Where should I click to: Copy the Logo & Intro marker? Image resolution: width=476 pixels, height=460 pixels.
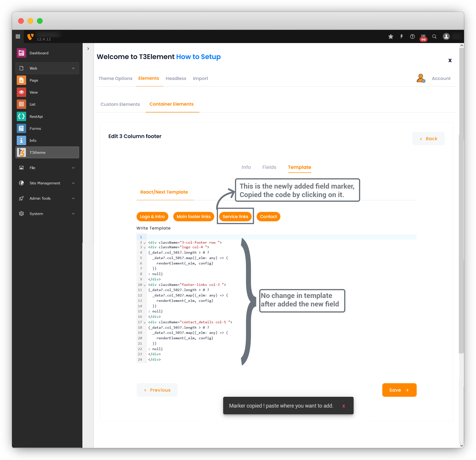pyautogui.click(x=152, y=216)
